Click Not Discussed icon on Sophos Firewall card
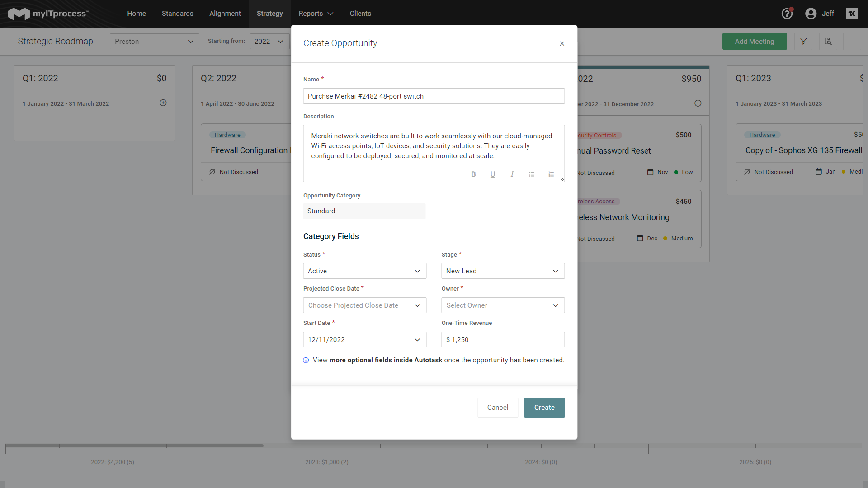868x488 pixels. click(747, 172)
